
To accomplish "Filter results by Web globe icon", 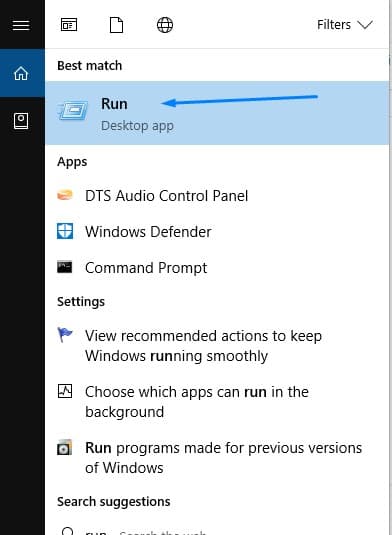I will (165, 25).
